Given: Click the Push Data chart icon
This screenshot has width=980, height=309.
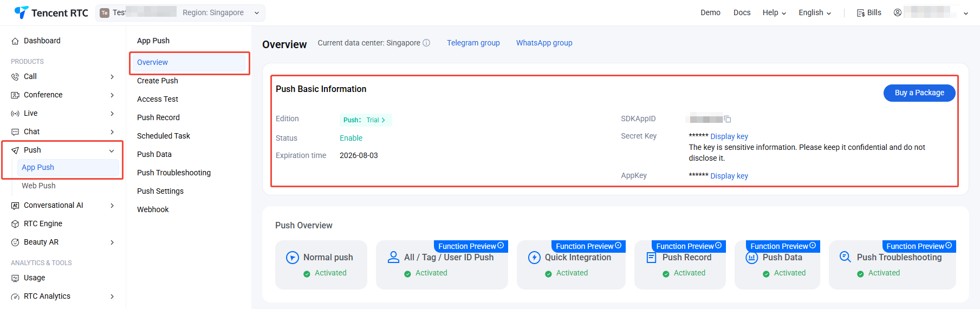Looking at the screenshot, I should pos(751,258).
